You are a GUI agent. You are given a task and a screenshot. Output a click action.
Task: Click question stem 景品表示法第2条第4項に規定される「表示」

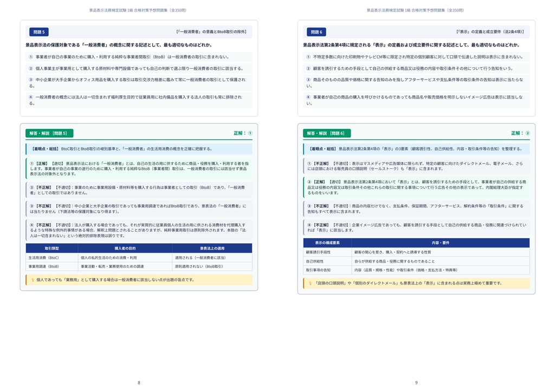tap(411, 45)
